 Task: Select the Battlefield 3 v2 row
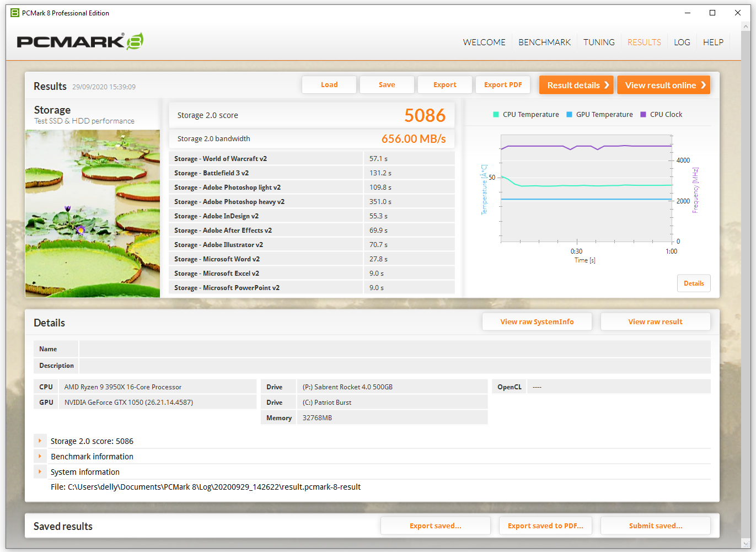[312, 173]
